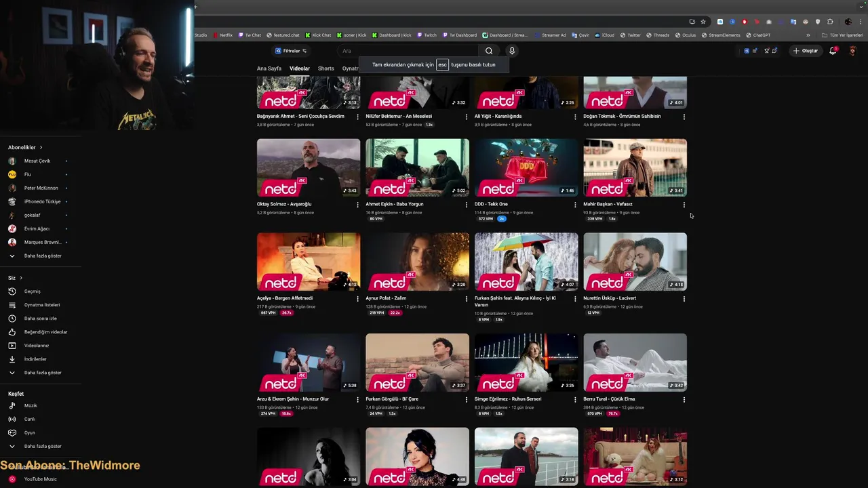The image size is (868, 488).
Task: Bookmark page with star icon
Action: [x=703, y=22]
